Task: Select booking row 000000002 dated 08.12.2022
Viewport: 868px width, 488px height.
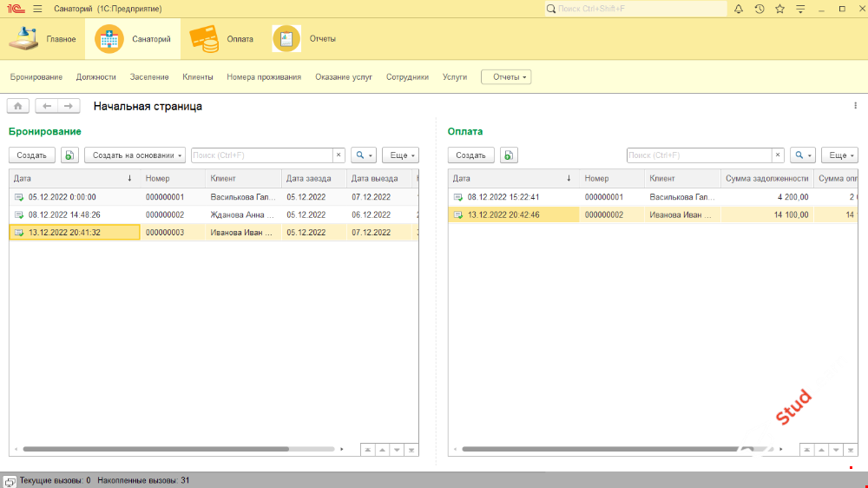Action: pyautogui.click(x=174, y=214)
